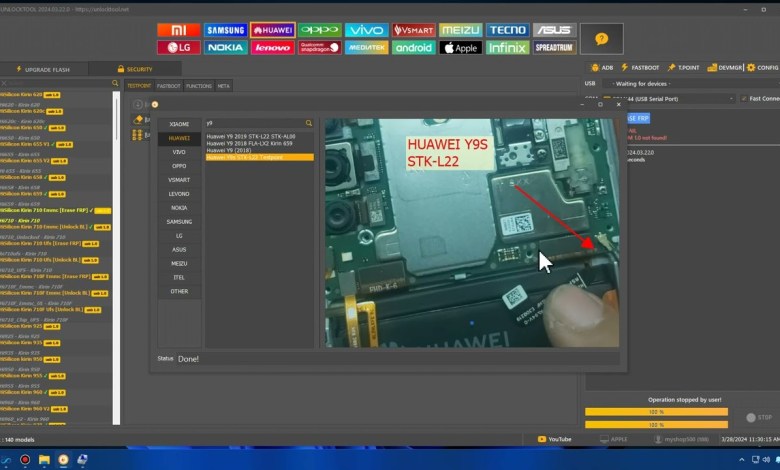Select the Apple brand logo
This screenshot has height=470, width=780.
[461, 47]
